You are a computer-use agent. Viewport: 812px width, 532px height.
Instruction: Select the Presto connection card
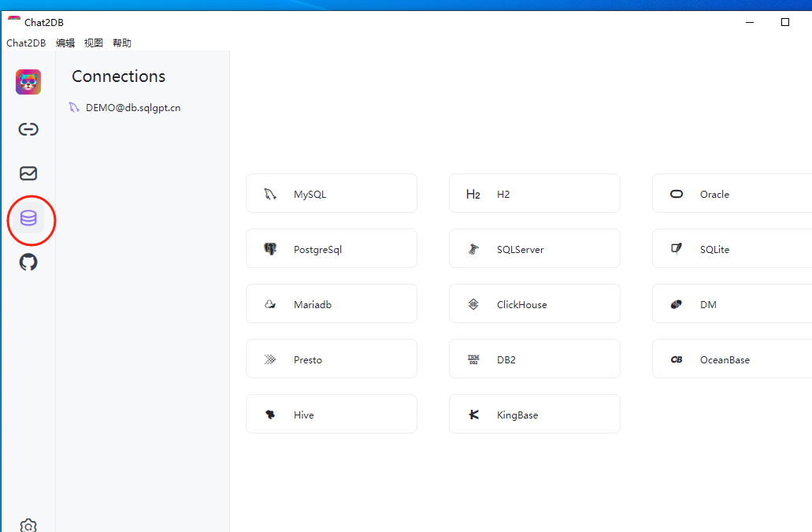[331, 359]
